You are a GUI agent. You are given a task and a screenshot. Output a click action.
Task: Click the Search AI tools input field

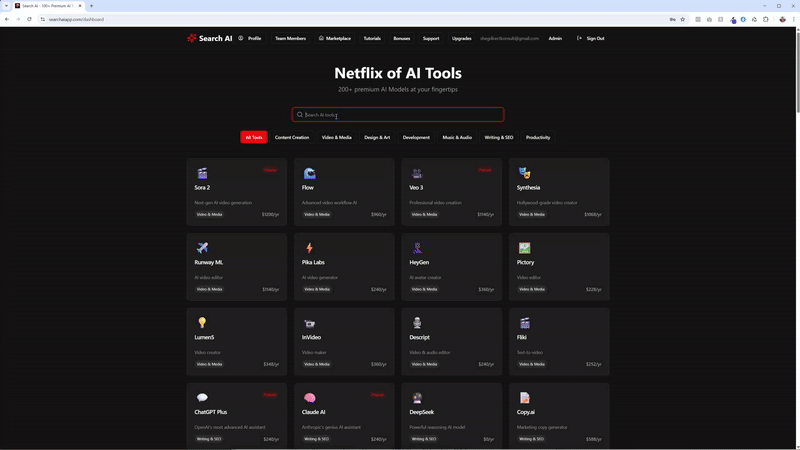(x=398, y=115)
